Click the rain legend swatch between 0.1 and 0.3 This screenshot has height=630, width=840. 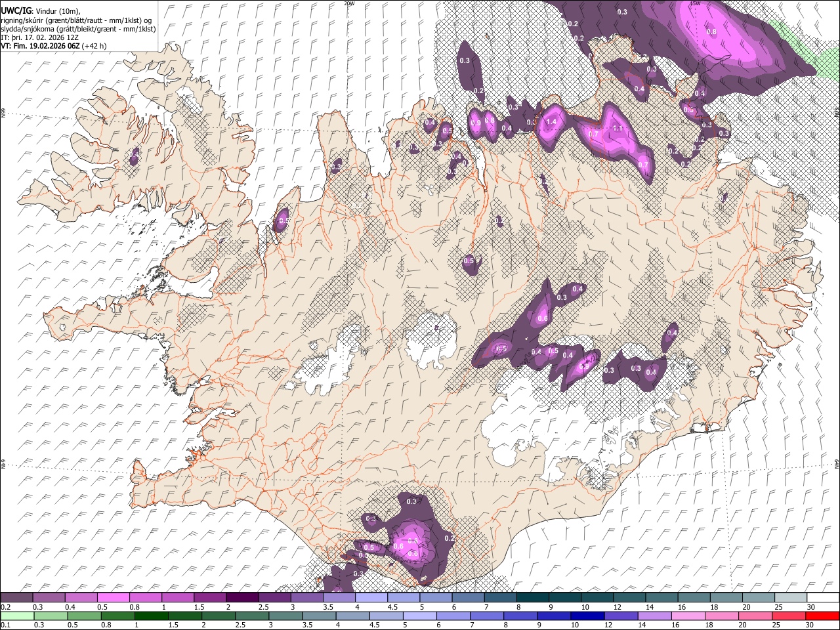pyautogui.click(x=16, y=616)
